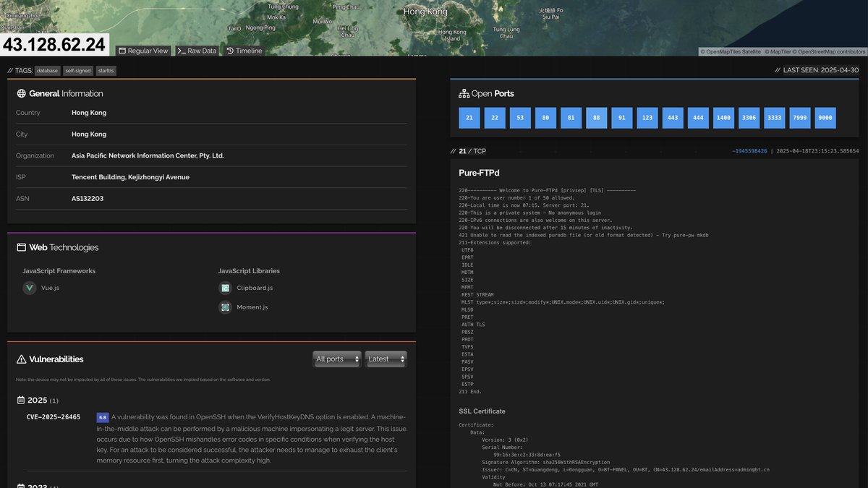This screenshot has height=488, width=868.
Task: Click the Hong Kong country value
Action: [89, 113]
